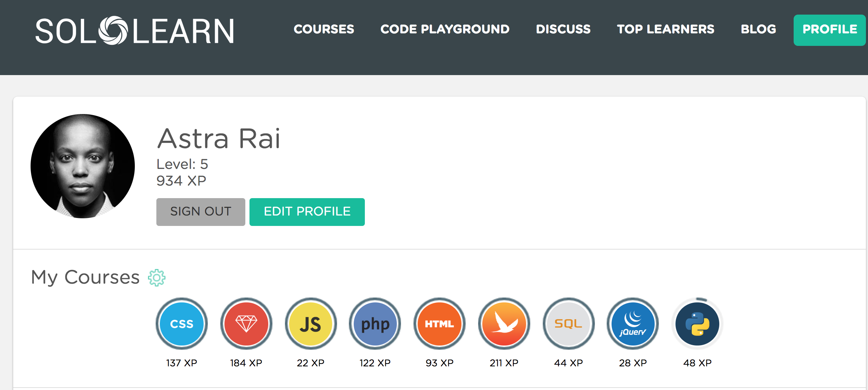Click the '137 XP' label under CSS

(x=182, y=363)
